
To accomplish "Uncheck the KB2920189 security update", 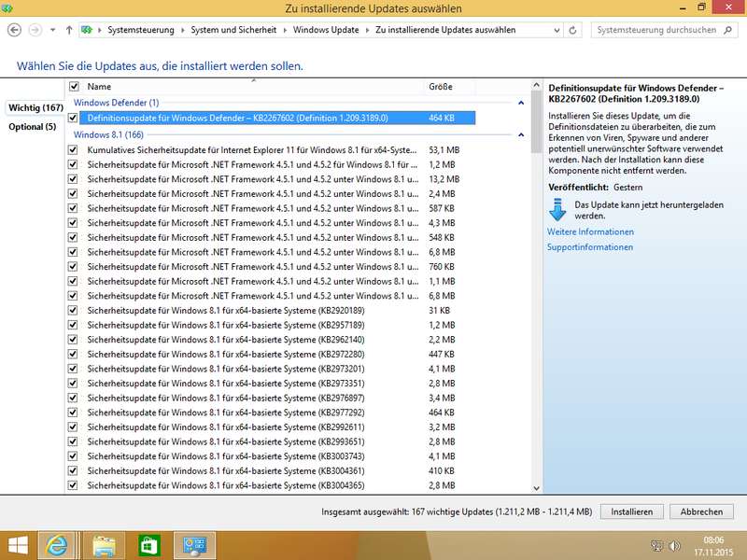I will [x=73, y=310].
